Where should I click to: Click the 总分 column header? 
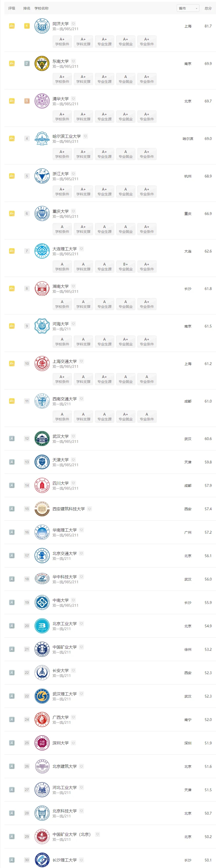coord(208,8)
